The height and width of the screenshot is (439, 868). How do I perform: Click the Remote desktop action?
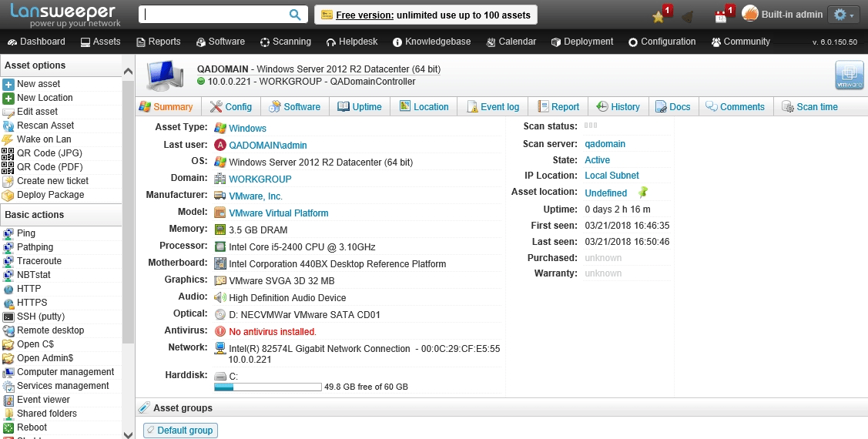coord(51,330)
